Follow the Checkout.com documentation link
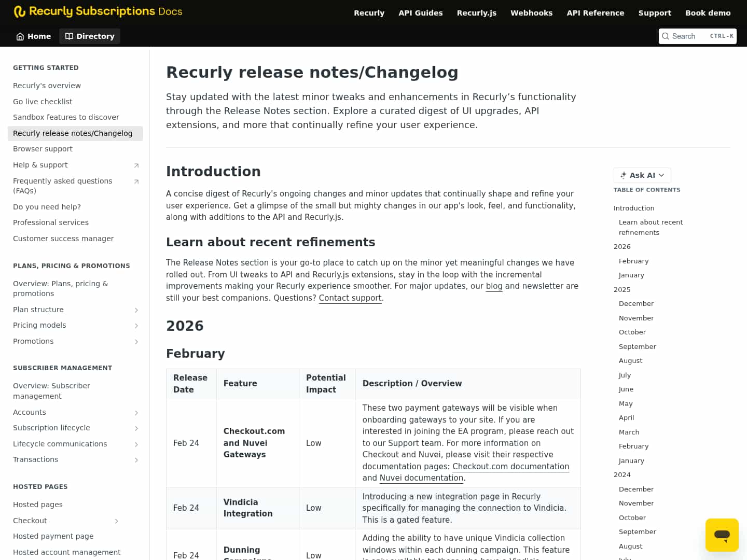 (x=510, y=466)
